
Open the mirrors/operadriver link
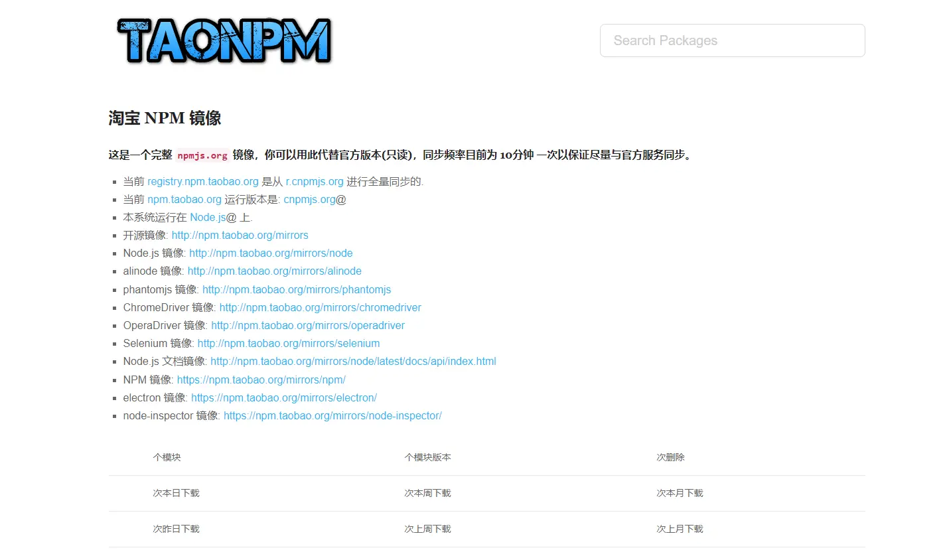(x=308, y=325)
